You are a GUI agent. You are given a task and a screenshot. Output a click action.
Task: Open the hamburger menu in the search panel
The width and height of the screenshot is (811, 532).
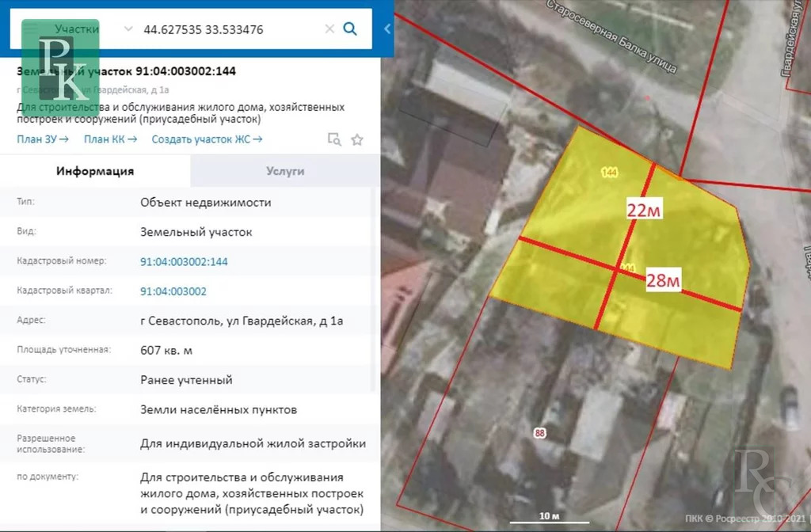pos(32,28)
